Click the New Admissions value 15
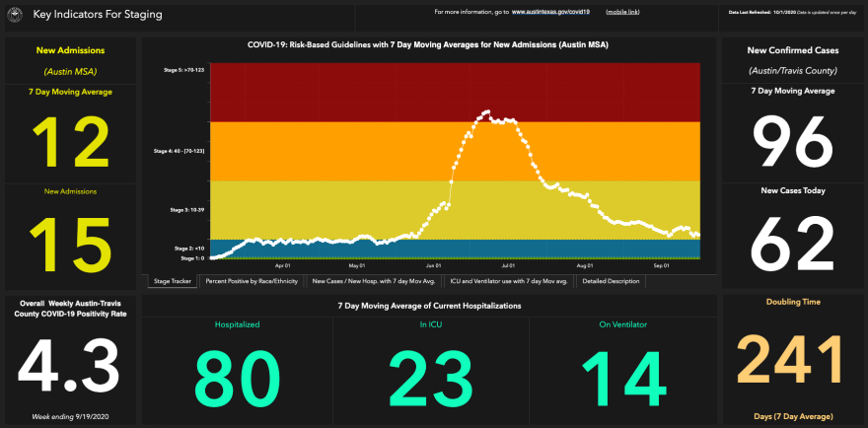Image resolution: width=868 pixels, height=428 pixels. (70, 242)
